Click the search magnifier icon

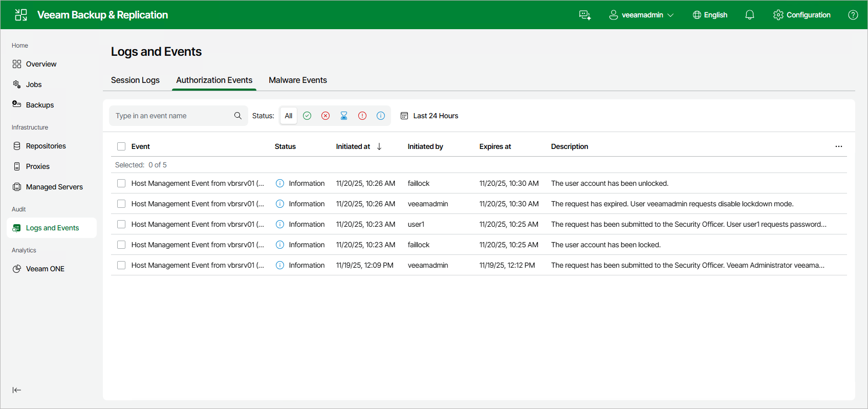238,116
